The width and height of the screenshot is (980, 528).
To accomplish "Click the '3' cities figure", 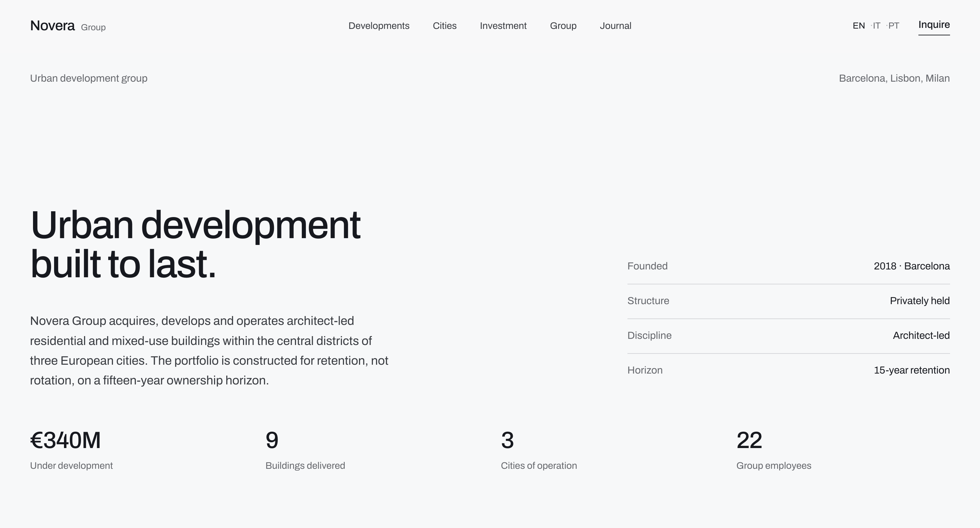I will 507,441.
